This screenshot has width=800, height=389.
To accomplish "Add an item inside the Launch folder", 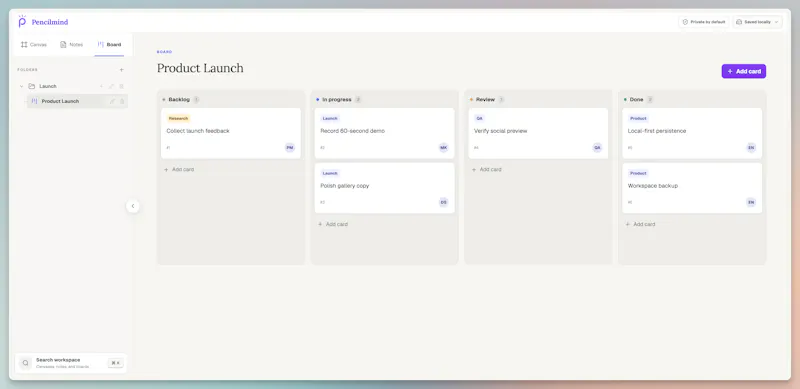I will (x=101, y=86).
